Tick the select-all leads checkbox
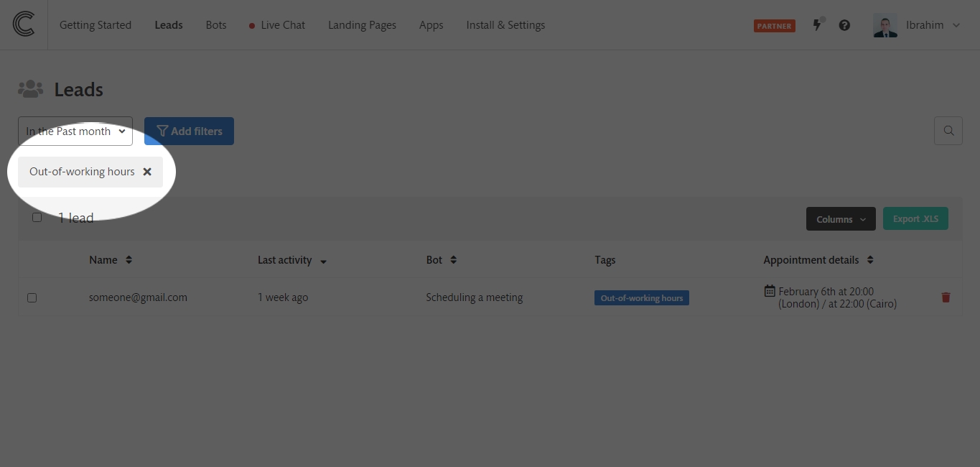The width and height of the screenshot is (980, 467). pos(37,218)
